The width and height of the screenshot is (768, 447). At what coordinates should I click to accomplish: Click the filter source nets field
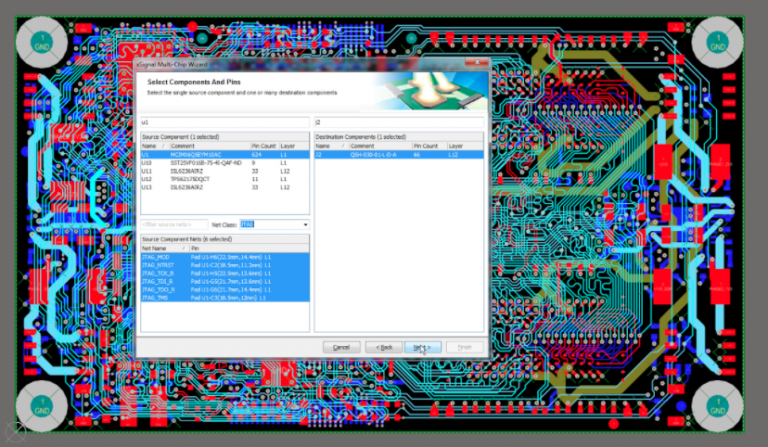tap(174, 225)
